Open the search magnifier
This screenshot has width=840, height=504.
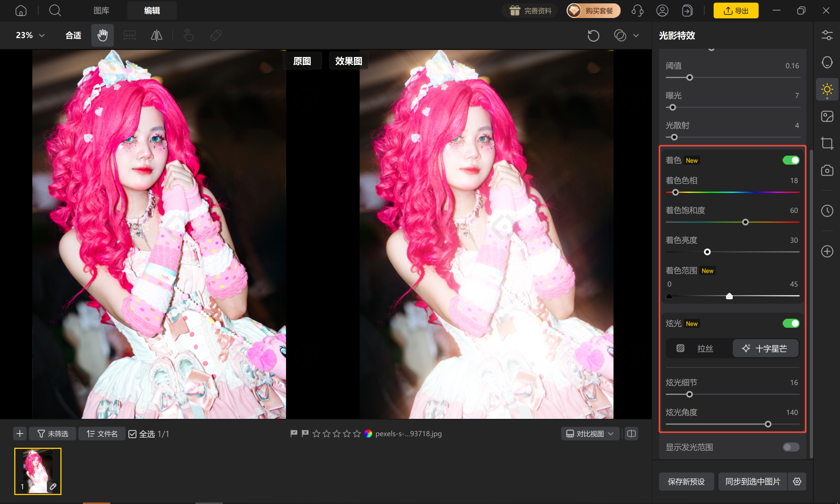(x=55, y=10)
